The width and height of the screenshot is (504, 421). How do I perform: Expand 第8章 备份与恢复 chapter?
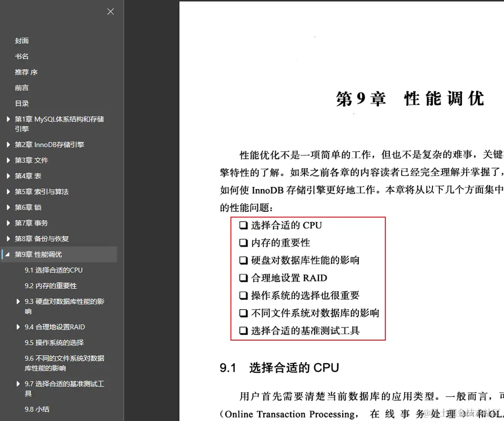pos(8,239)
